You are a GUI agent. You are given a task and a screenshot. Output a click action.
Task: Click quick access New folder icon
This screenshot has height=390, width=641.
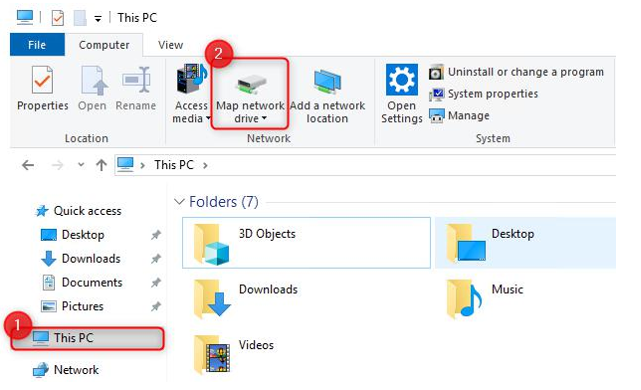point(80,18)
